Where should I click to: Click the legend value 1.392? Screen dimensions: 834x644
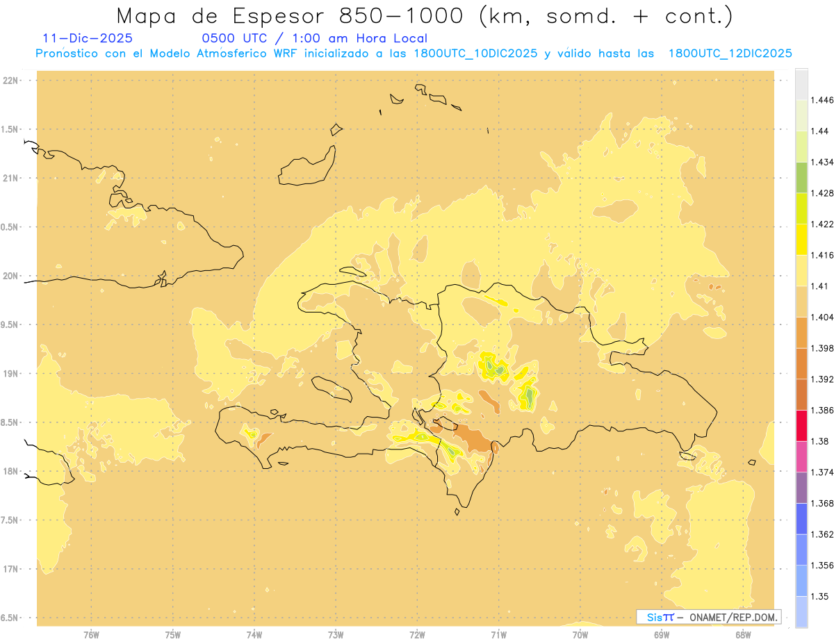coord(822,379)
